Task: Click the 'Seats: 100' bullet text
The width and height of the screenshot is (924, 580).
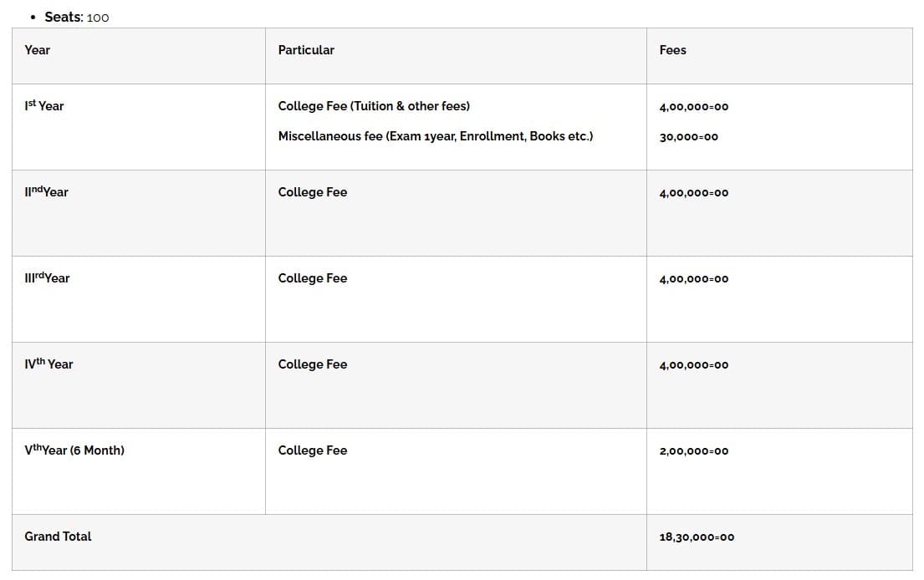Action: (76, 17)
